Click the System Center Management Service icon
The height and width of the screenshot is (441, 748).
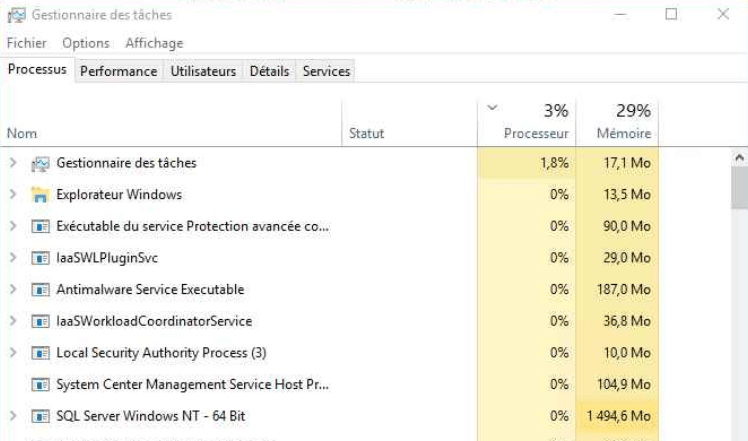point(41,385)
